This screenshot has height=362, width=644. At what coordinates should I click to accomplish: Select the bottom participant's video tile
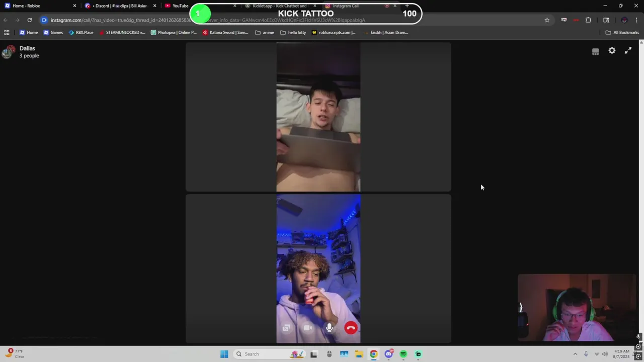(x=318, y=269)
